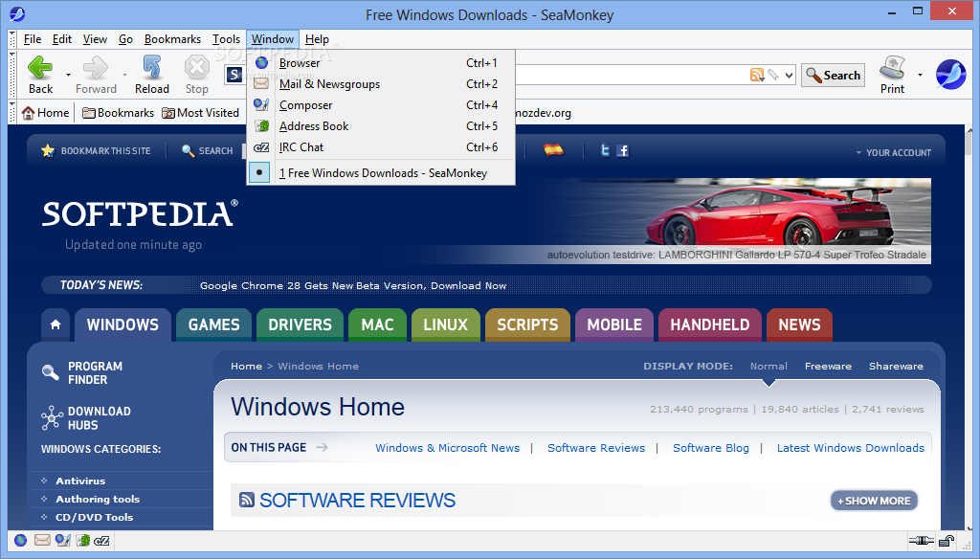
Task: Open the Bookmarks folder on bookmarks toolbar
Action: 118,113
